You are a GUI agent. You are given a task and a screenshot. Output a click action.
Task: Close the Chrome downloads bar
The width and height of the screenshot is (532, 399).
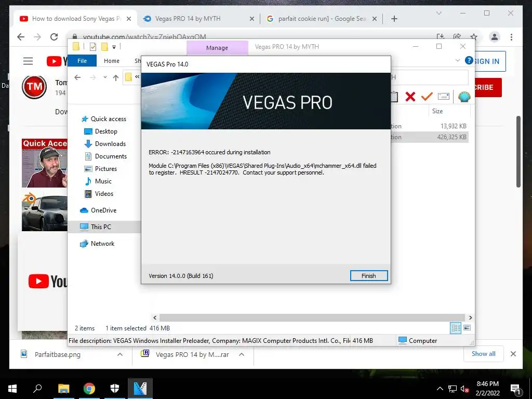tap(513, 354)
